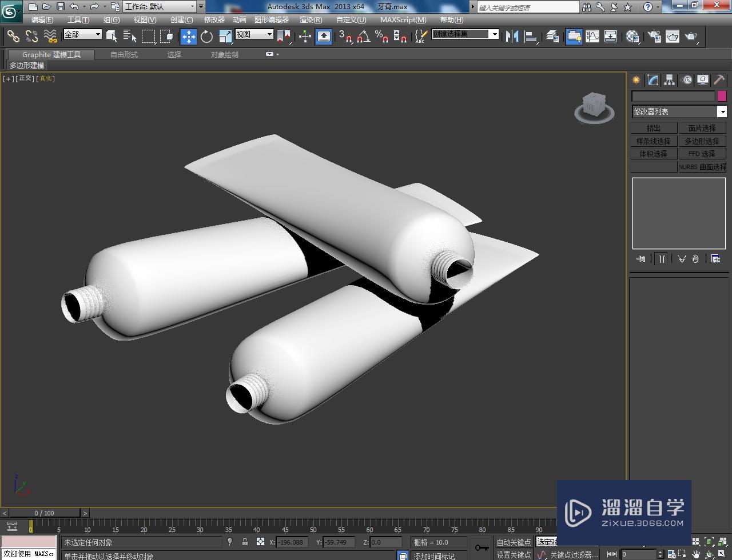Click the FFD 选择 modifier button
Image resolution: width=732 pixels, height=560 pixels.
click(702, 154)
